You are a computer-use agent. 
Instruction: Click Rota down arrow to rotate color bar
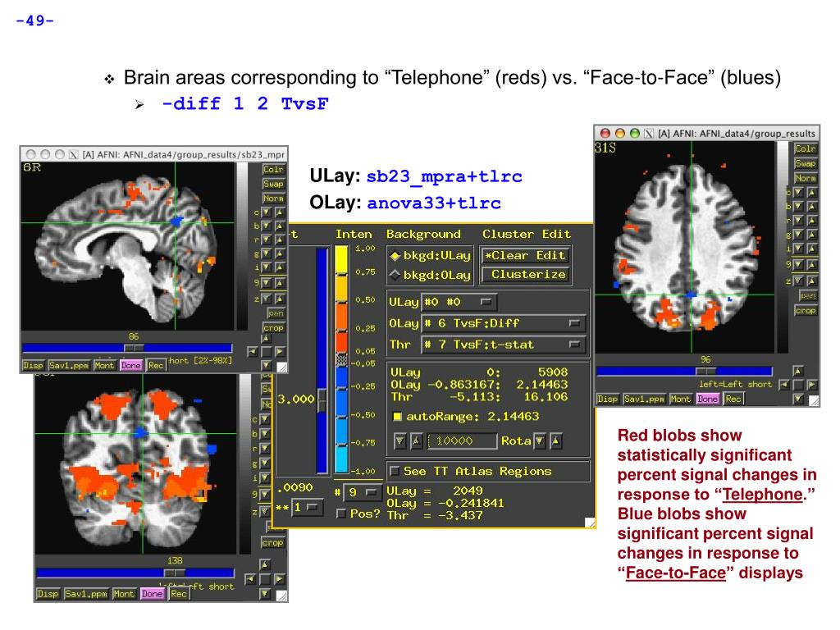(x=540, y=441)
